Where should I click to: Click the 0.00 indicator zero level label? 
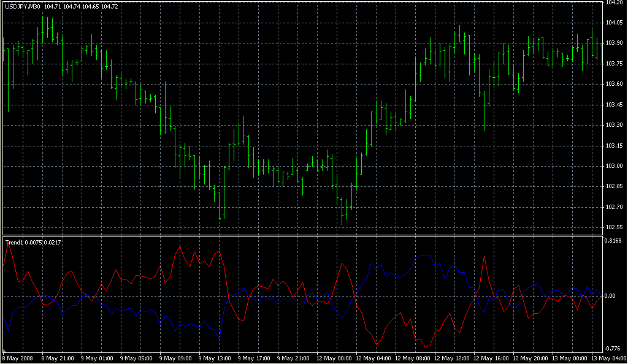pyautogui.click(x=611, y=296)
